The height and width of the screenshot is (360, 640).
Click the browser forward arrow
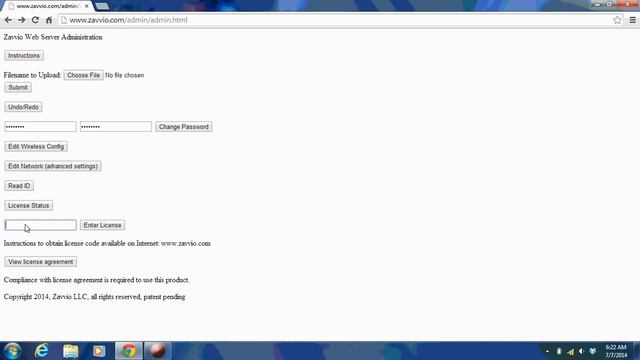22,20
